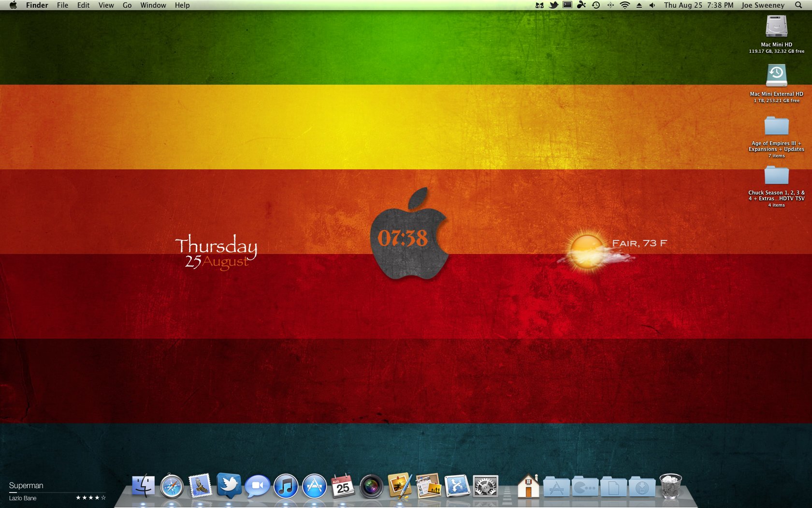Viewport: 812px width, 508px height.
Task: Open System Preferences from the Dock
Action: (x=485, y=486)
